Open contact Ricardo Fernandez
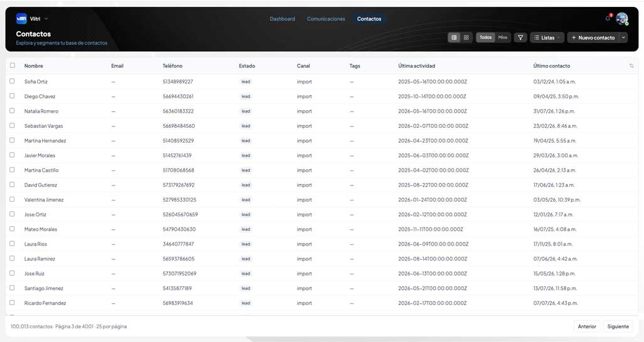 [45, 303]
